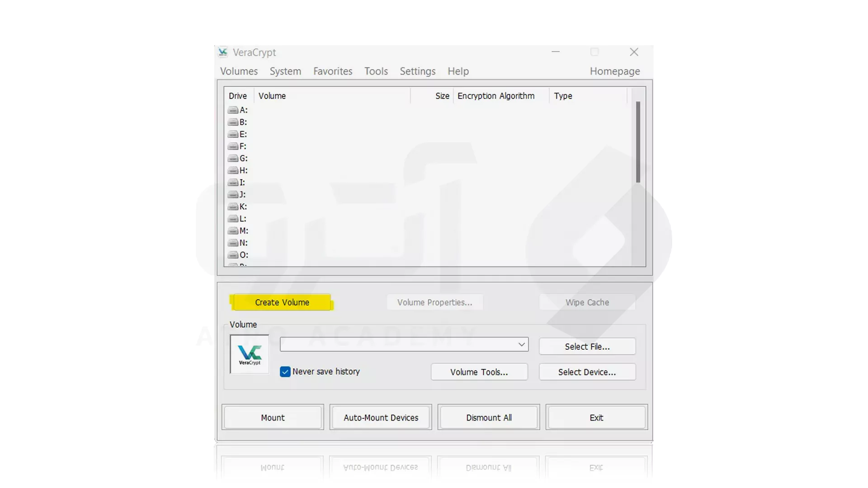Click Select Device button
The height and width of the screenshot is (488, 868).
[x=587, y=372]
